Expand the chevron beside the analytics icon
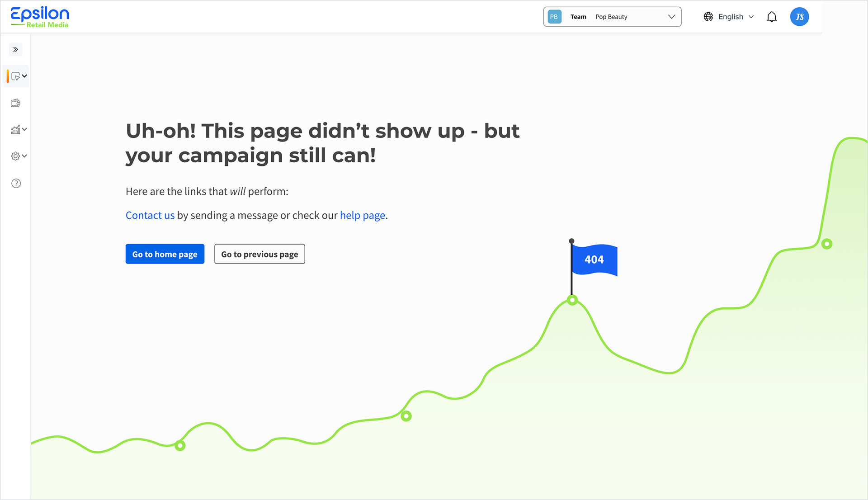This screenshot has width=868, height=500. (25, 129)
